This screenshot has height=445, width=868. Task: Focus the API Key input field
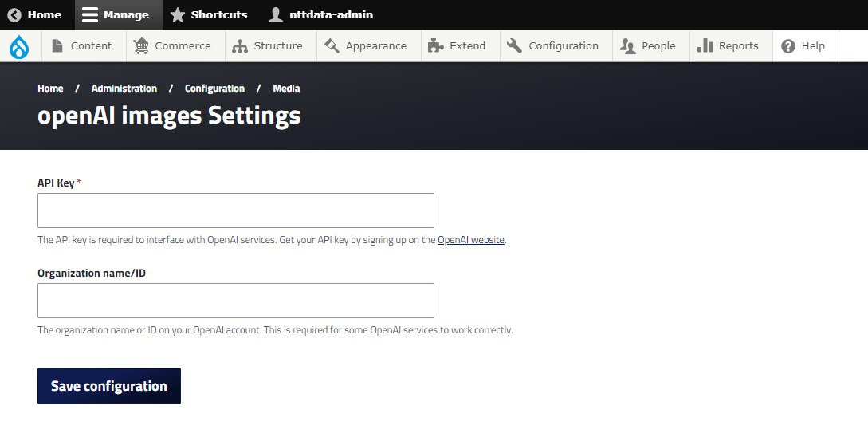236,211
